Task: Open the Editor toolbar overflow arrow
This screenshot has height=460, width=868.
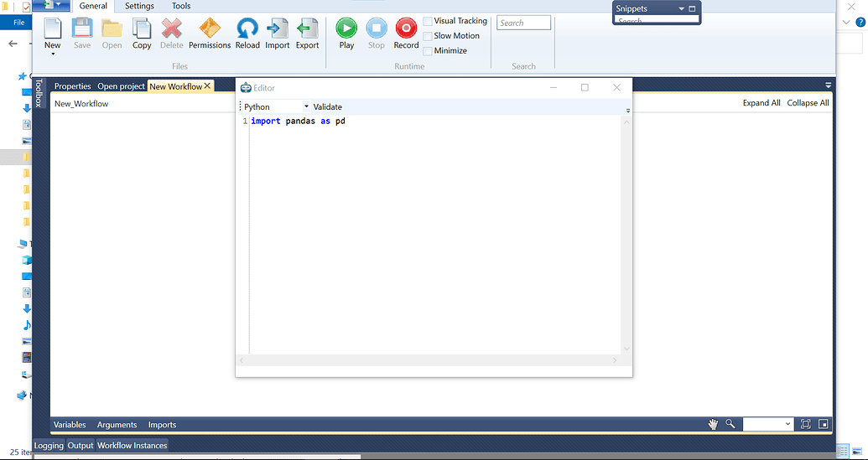Action: coord(628,111)
